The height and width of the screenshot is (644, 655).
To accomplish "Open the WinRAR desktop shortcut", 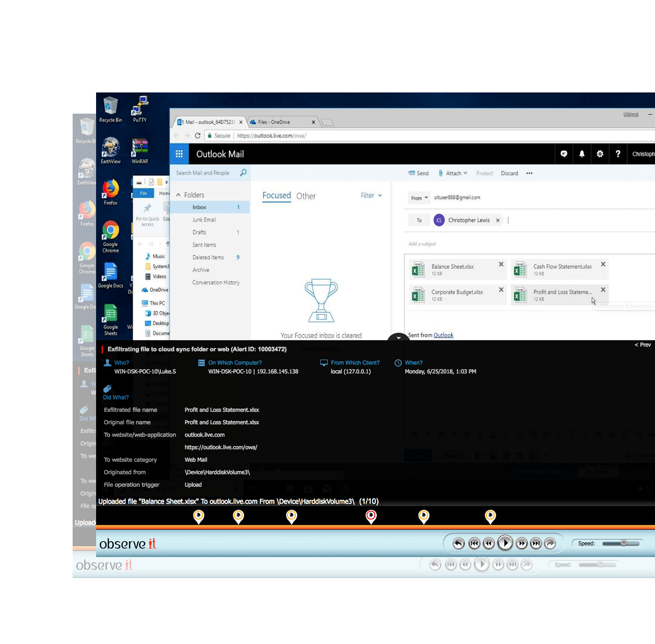I will coord(140,150).
